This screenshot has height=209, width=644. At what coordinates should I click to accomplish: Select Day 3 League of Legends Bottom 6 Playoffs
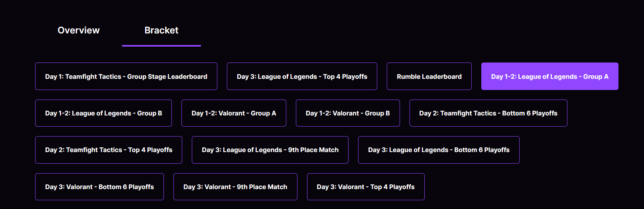(x=439, y=150)
